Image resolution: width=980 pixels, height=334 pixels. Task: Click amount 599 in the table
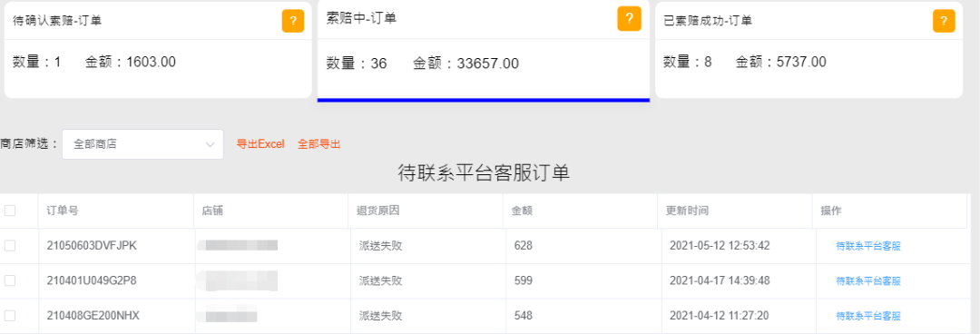[524, 280]
